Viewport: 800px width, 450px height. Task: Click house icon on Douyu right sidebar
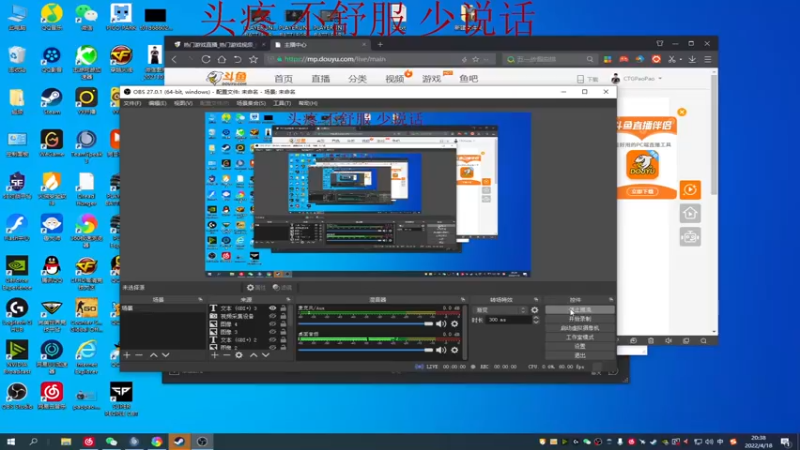tap(690, 213)
